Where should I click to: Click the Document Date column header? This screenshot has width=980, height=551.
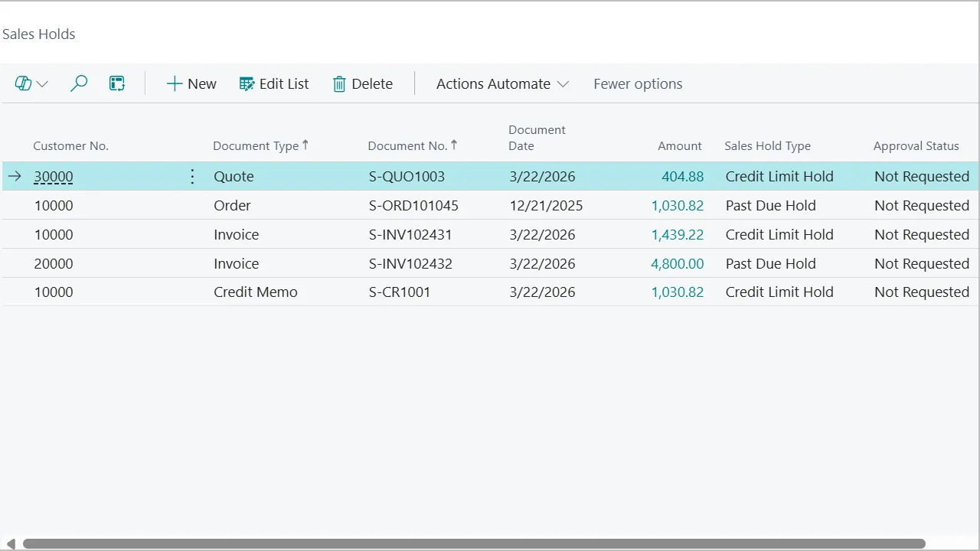coord(537,138)
